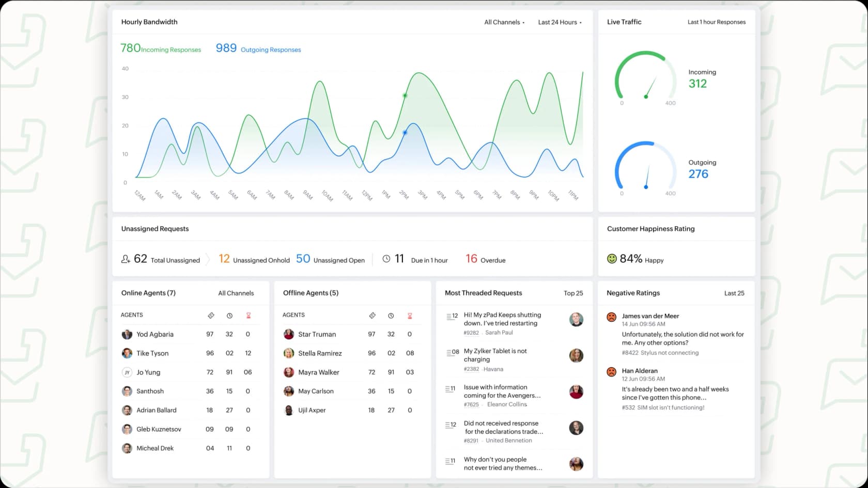Click the clock icon in Online Agents header
Image resolution: width=868 pixels, height=488 pixels.
point(229,316)
